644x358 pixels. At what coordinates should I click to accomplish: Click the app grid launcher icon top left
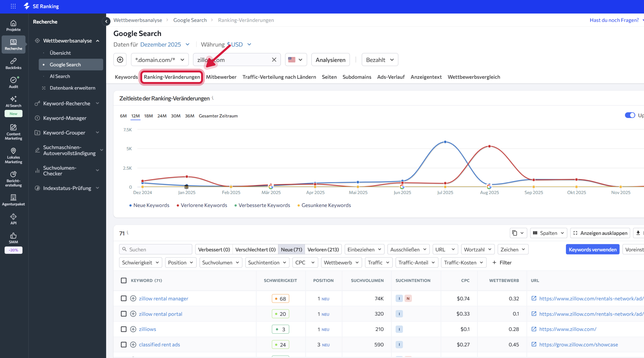click(13, 6)
